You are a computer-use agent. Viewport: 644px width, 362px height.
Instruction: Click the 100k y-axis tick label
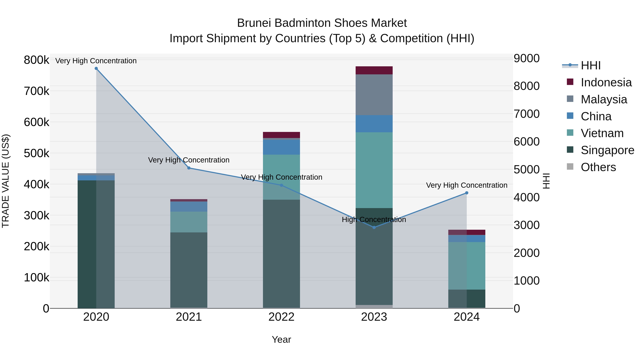36,278
